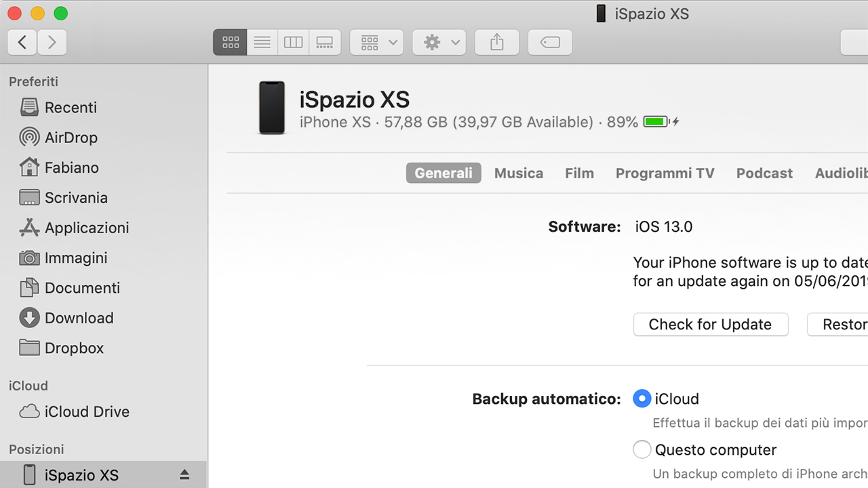Open the Programmi TV tab

coord(665,173)
